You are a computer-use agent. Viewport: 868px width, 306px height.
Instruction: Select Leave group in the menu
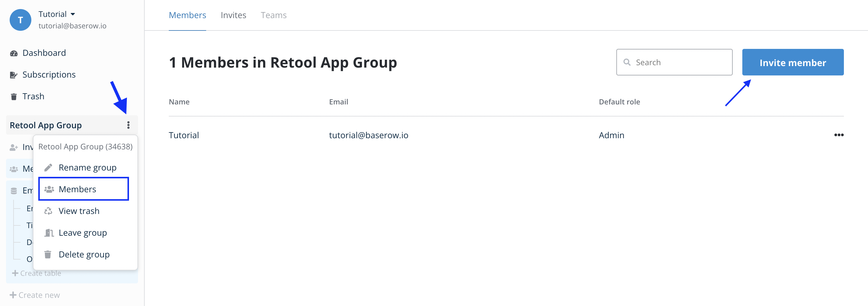point(83,233)
